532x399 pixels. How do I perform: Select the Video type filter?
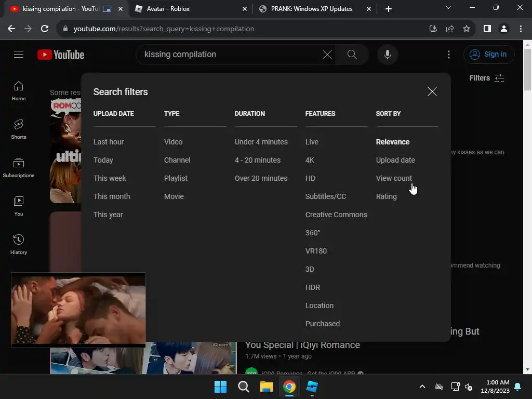(174, 142)
